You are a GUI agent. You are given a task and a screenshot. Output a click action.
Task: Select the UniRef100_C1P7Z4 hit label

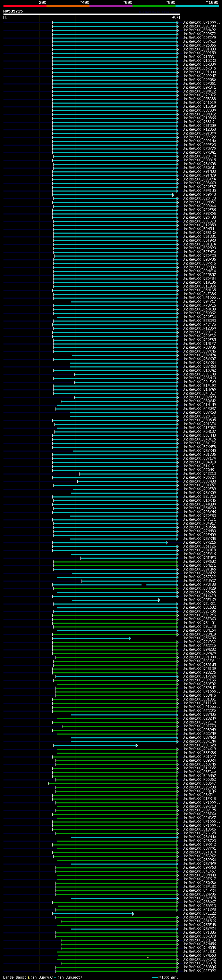pos(199,676)
